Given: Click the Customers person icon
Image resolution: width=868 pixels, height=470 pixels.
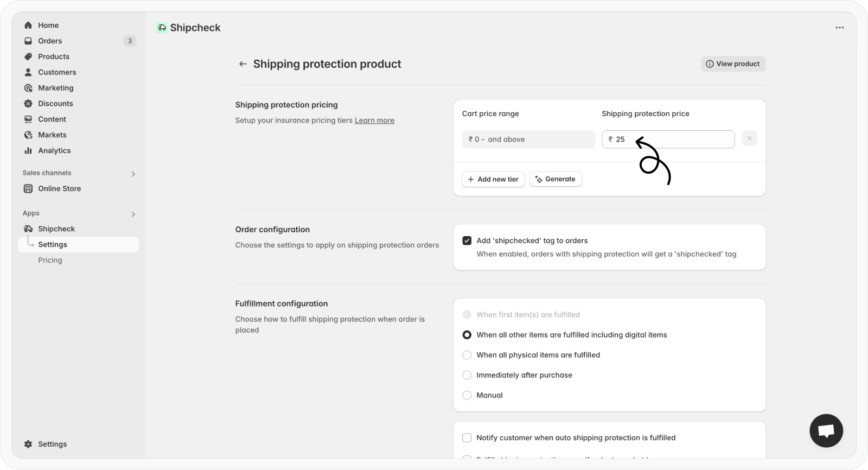Looking at the screenshot, I should (28, 72).
